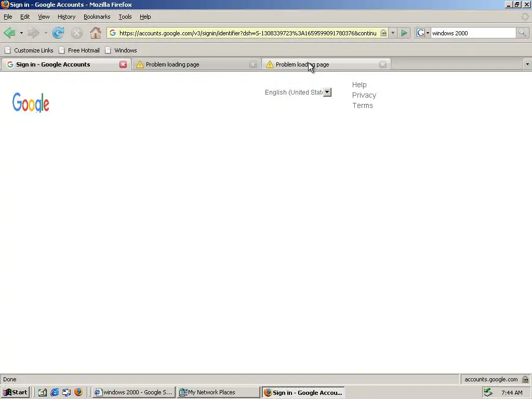Click the Sign in - Google Accounts taskbar button
Viewport: 532px width, 399px height.
tap(303, 392)
